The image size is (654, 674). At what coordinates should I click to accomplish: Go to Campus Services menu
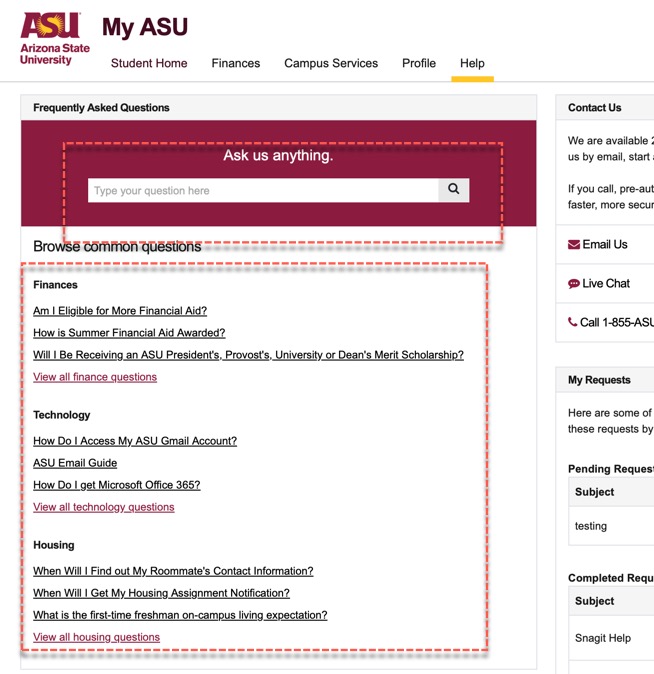[331, 63]
